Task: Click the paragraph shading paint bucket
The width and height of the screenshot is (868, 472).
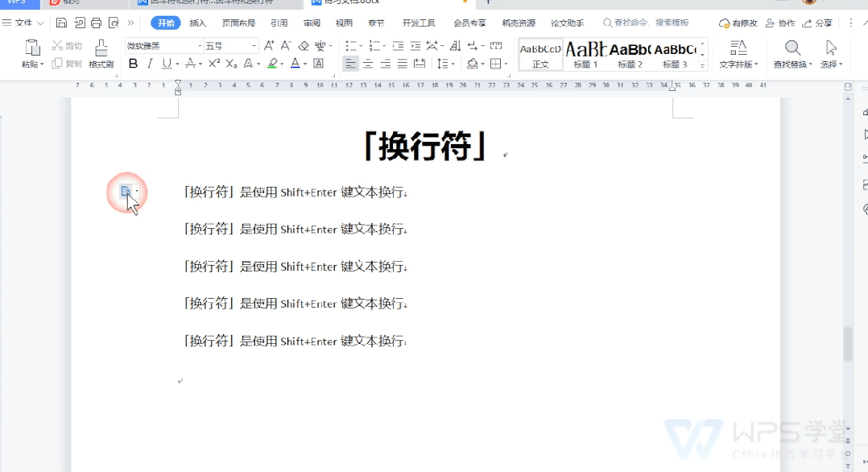Action: click(x=472, y=64)
